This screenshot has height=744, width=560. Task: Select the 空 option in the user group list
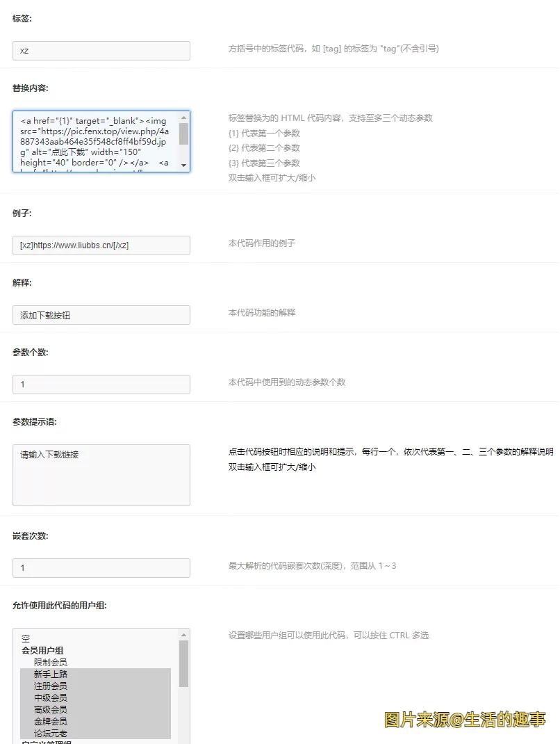[26, 638]
